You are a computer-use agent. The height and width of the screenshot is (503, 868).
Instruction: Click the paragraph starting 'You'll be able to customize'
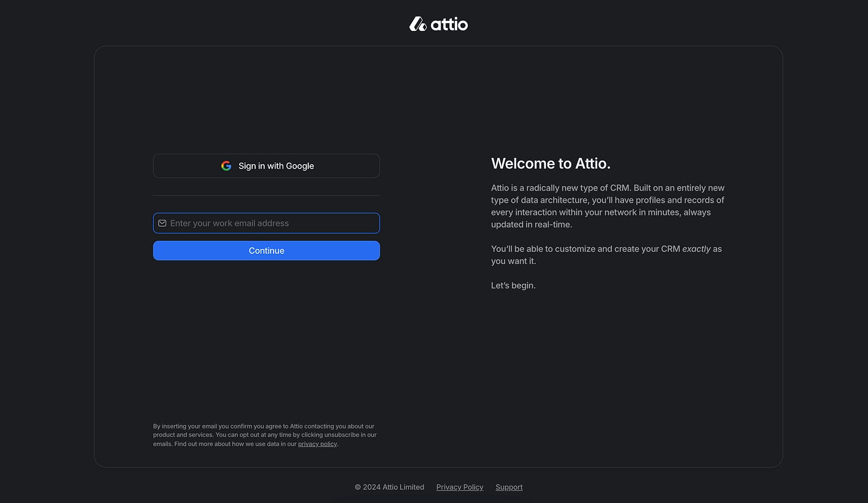tap(606, 255)
